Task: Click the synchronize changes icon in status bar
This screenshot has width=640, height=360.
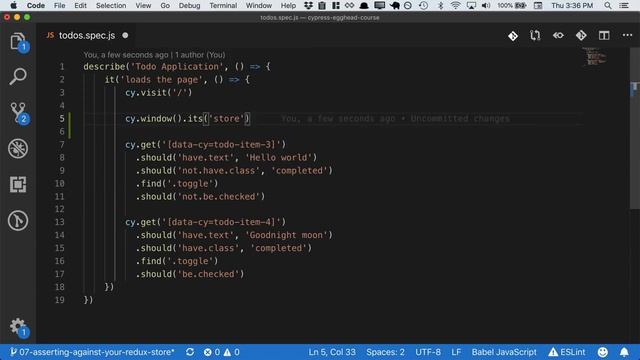Action: (190, 352)
